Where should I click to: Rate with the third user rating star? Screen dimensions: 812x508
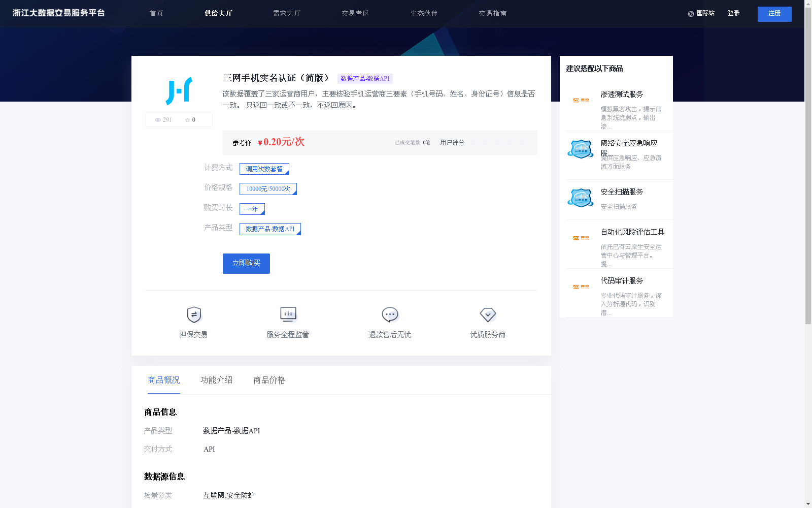[x=497, y=142]
